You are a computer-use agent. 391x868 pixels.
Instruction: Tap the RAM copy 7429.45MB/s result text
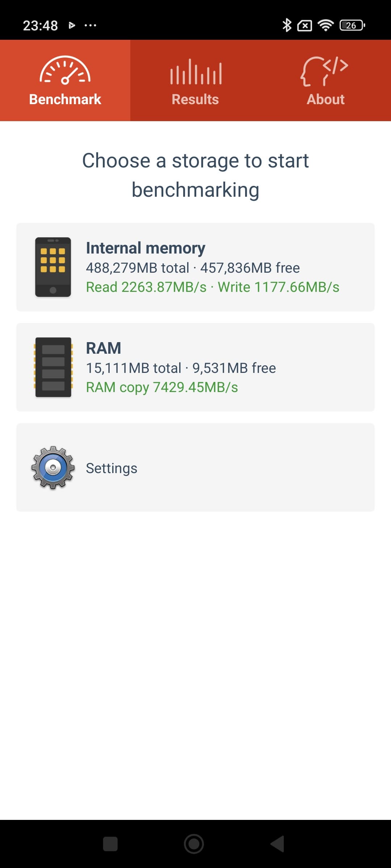click(x=162, y=387)
